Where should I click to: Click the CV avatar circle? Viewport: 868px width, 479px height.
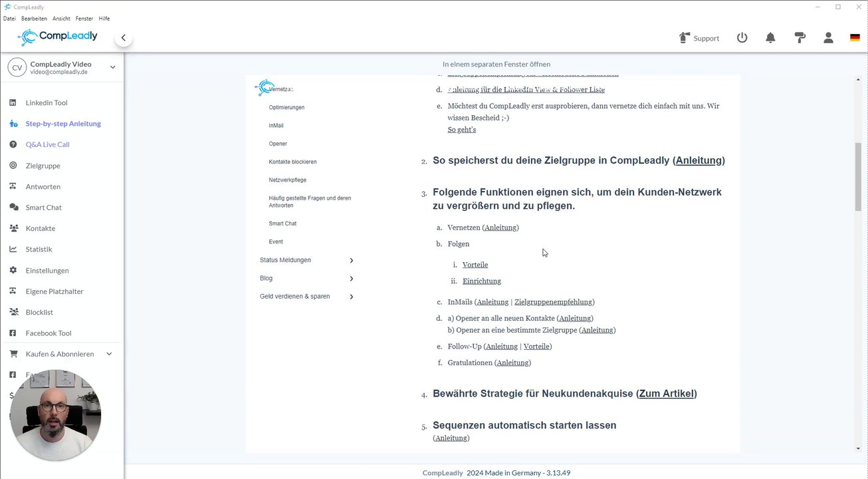[x=17, y=67]
